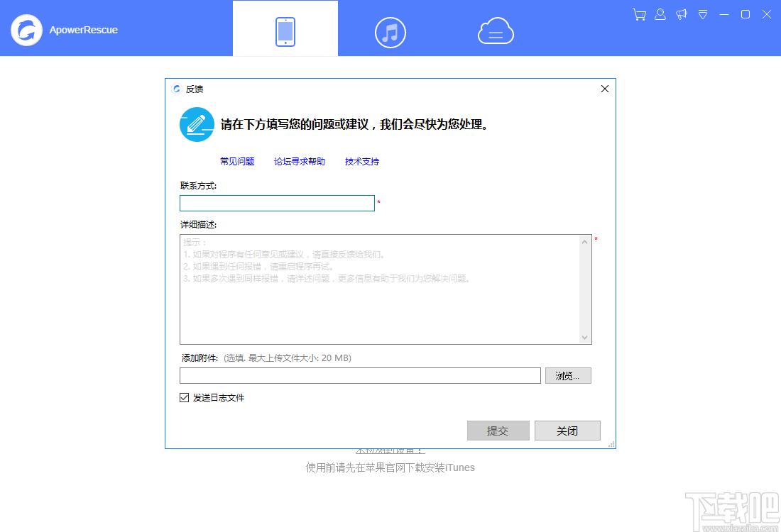
Task: Click the blue pencil feedback icon
Action: click(197, 124)
